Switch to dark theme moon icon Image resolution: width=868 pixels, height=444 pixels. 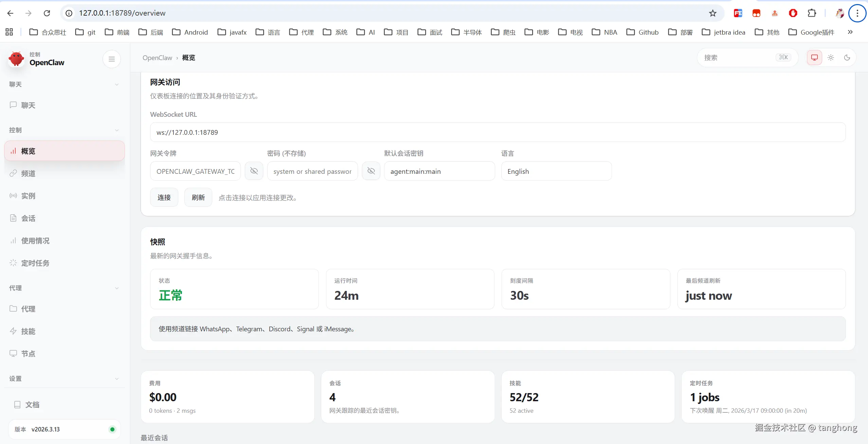click(847, 58)
